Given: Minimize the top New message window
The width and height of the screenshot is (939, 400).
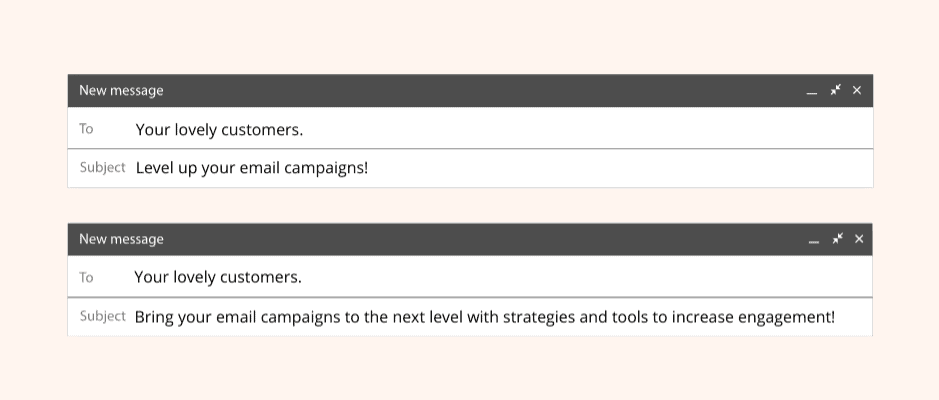Looking at the screenshot, I should coord(811,93).
